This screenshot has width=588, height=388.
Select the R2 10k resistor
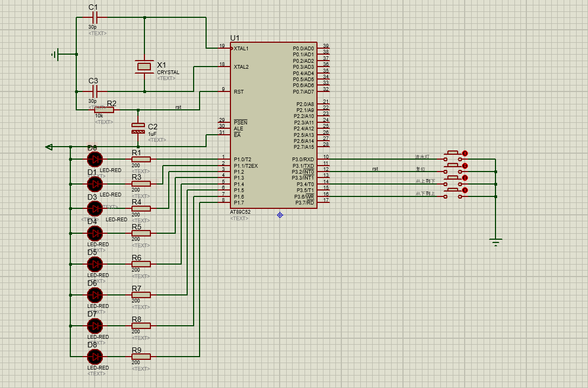coord(104,109)
